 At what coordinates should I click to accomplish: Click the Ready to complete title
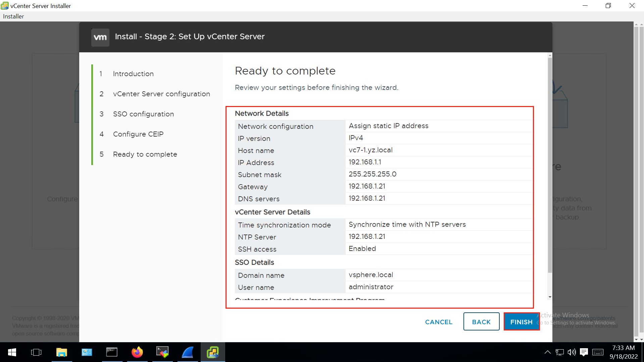coord(285,71)
